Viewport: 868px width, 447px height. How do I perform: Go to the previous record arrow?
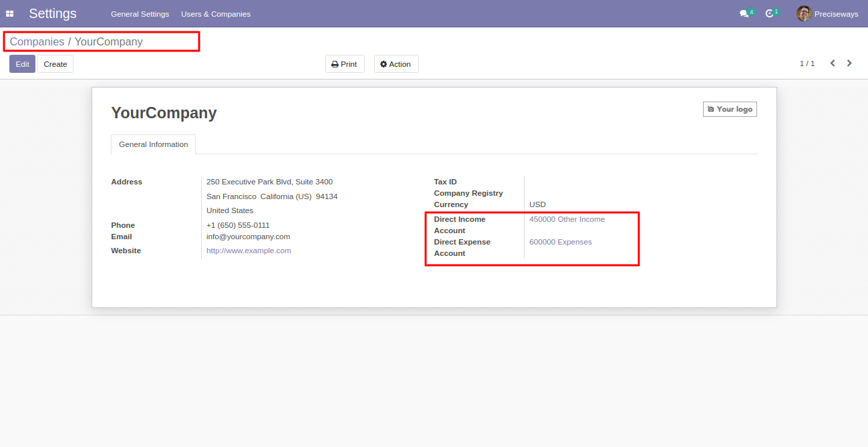[x=833, y=63]
